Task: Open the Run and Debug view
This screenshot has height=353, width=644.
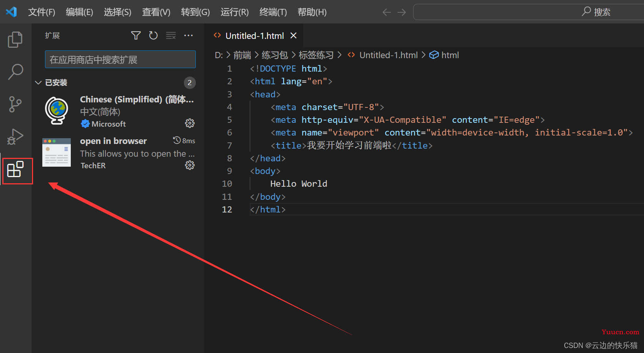Action: click(x=15, y=137)
